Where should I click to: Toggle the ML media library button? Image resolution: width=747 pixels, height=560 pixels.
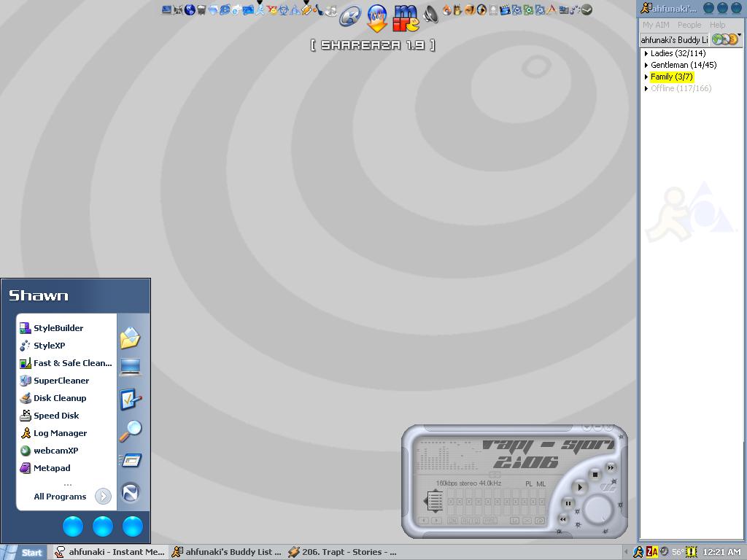541,483
